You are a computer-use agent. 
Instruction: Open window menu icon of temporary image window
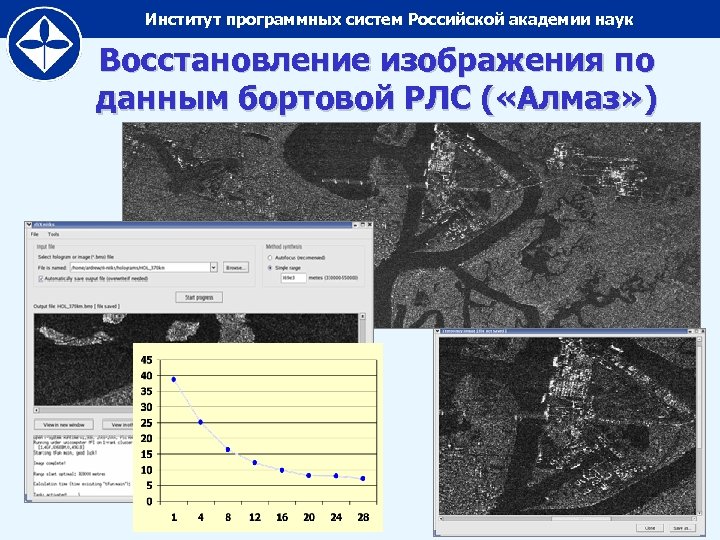[x=438, y=331]
